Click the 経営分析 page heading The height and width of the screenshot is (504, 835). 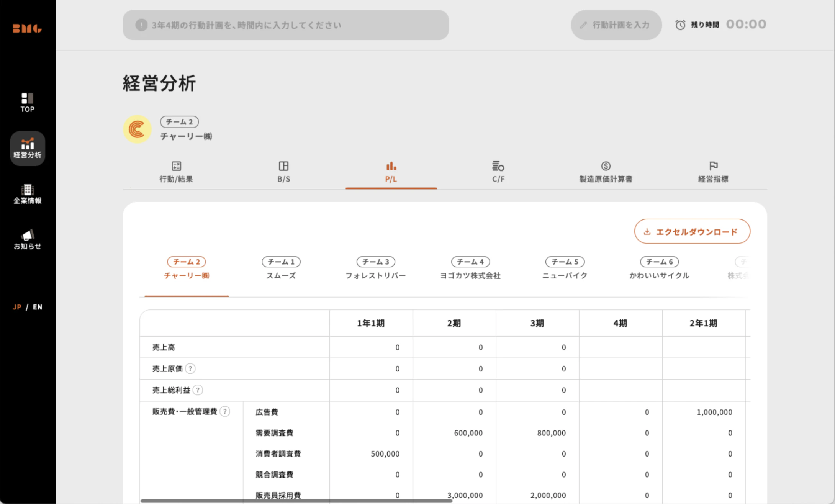[159, 83]
